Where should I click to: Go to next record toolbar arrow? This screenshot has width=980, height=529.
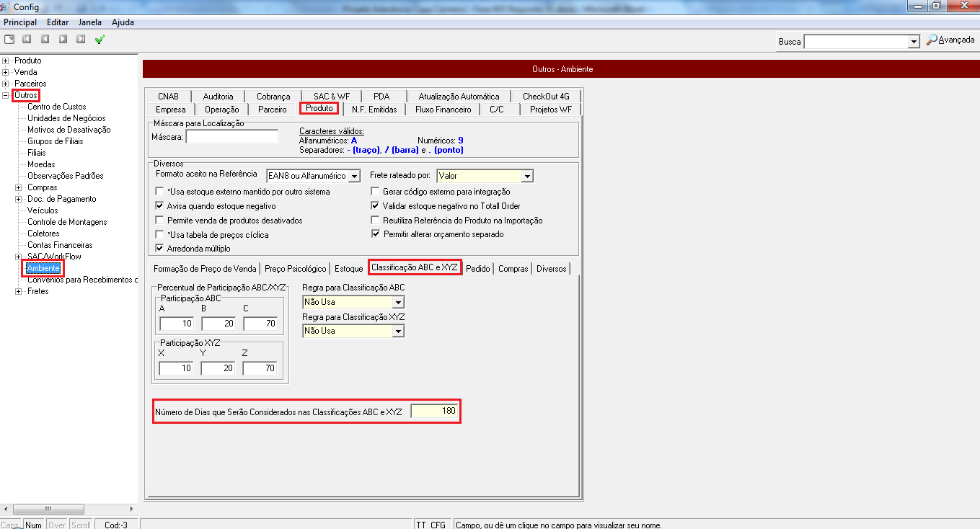pyautogui.click(x=63, y=39)
